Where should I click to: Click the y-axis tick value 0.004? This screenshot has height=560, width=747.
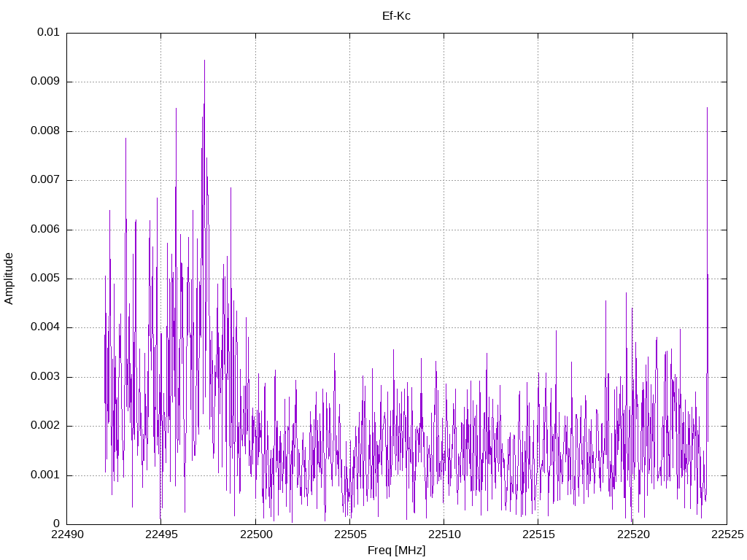[45, 327]
